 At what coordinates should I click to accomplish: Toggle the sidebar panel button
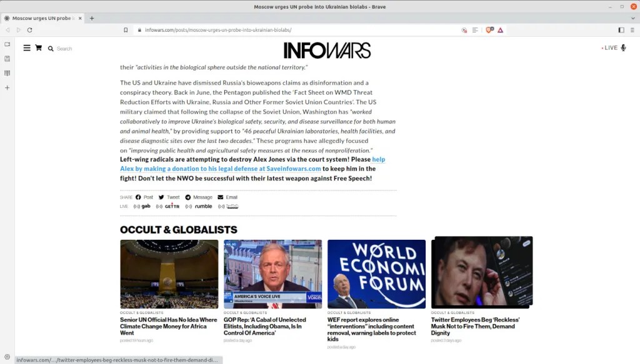click(621, 30)
